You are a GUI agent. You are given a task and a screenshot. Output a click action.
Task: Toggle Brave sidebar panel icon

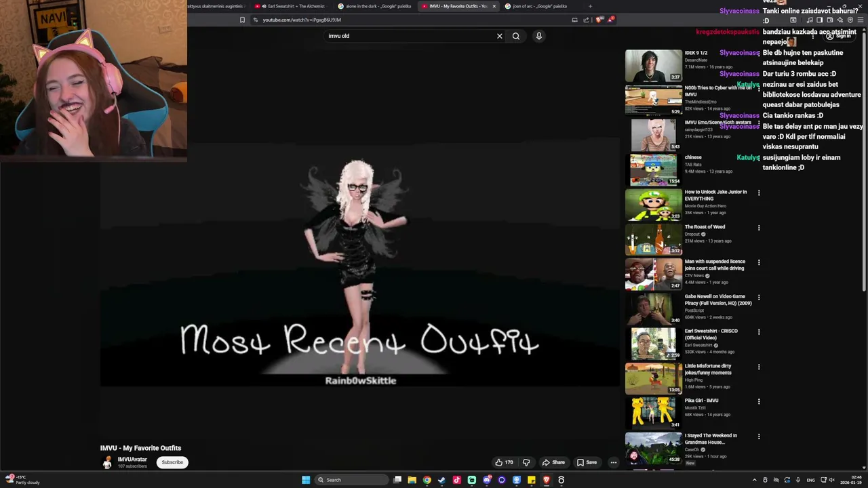819,20
